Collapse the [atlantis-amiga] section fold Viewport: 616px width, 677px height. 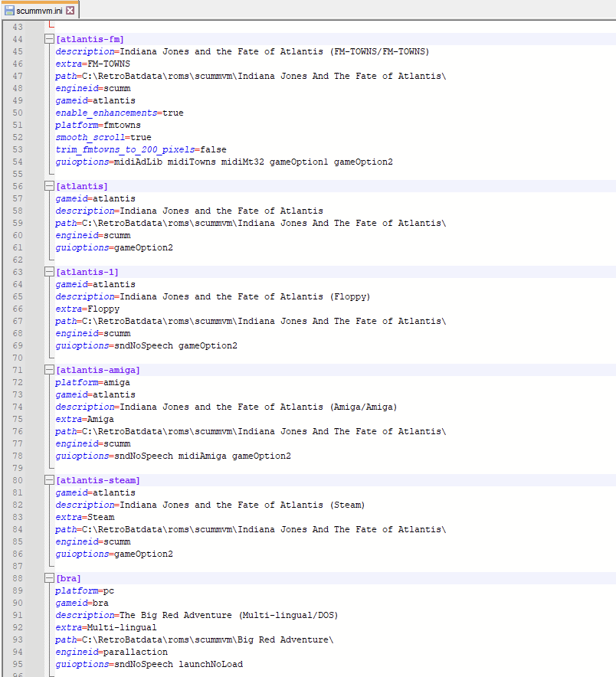click(51, 370)
